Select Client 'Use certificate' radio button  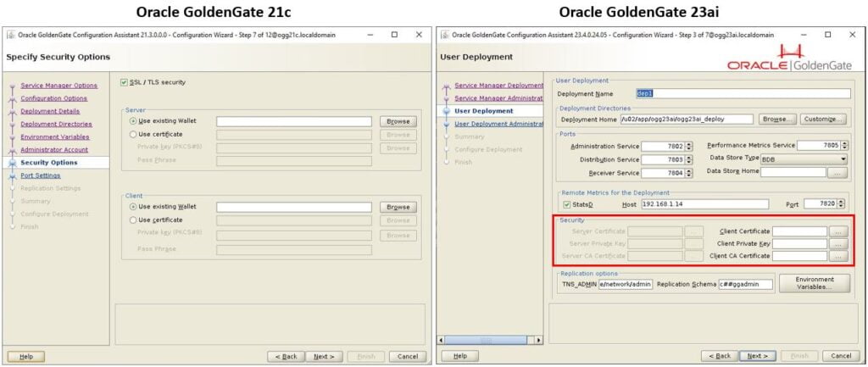click(132, 220)
